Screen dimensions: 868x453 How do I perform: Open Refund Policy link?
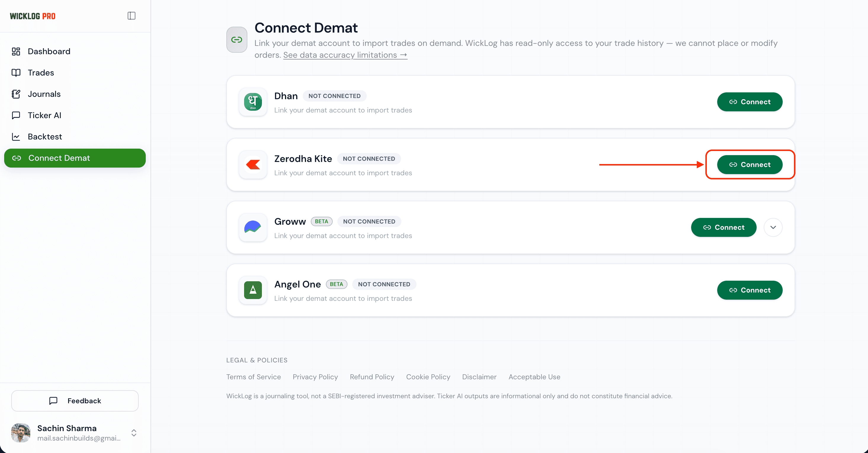372,377
